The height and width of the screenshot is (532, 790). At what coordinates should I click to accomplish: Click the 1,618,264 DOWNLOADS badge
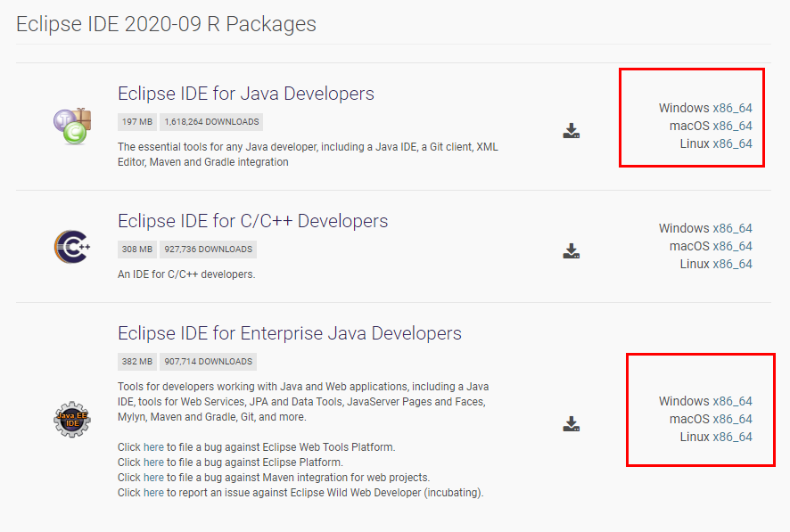211,122
